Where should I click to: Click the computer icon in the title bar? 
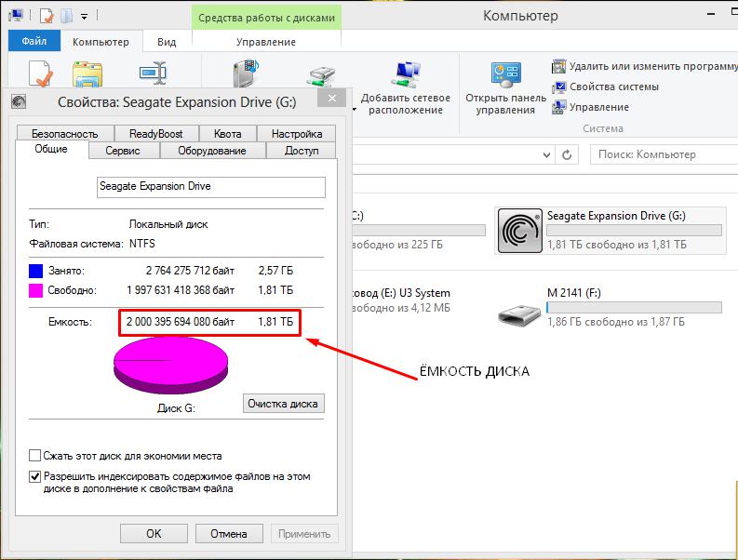16,15
